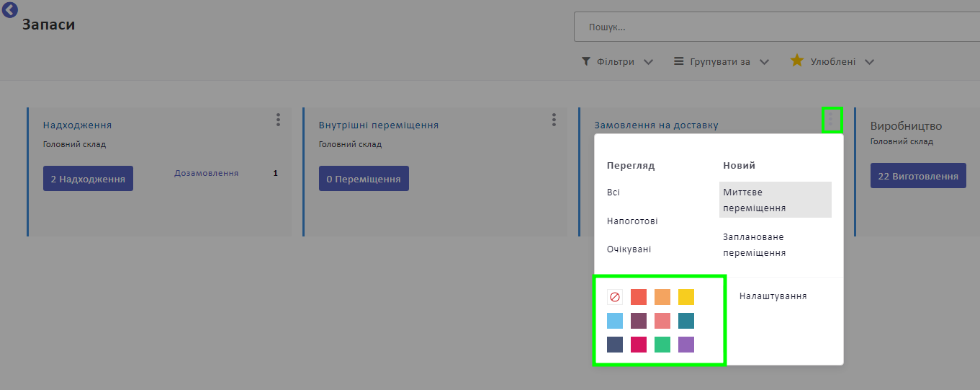Pick the green color swatch
The image size is (980, 390).
[x=662, y=345]
